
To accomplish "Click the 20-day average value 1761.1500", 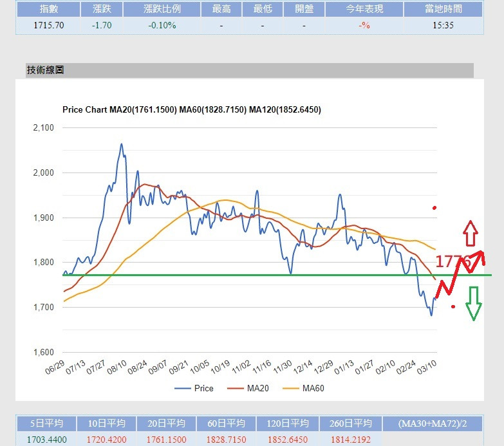I will 166,440.
